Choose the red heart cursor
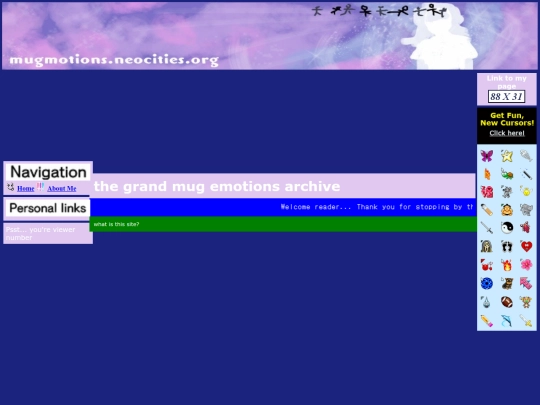This screenshot has height=405, width=540. pos(526,246)
